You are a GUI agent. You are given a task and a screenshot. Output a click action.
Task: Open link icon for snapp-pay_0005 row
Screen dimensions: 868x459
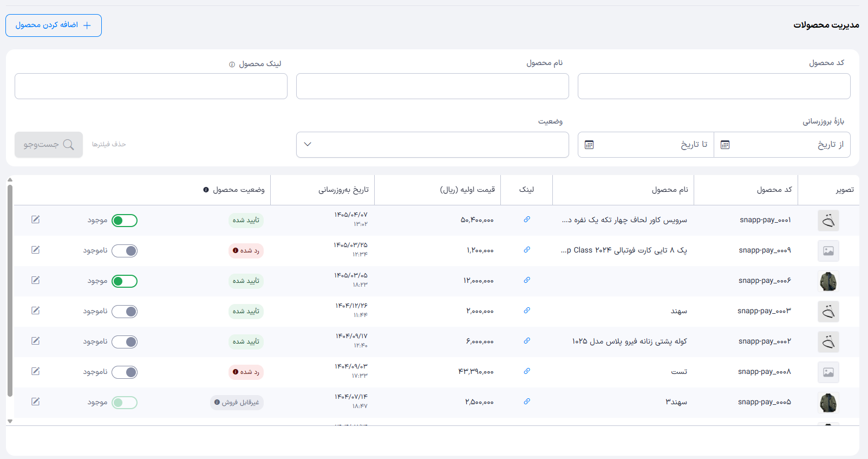pos(527,402)
